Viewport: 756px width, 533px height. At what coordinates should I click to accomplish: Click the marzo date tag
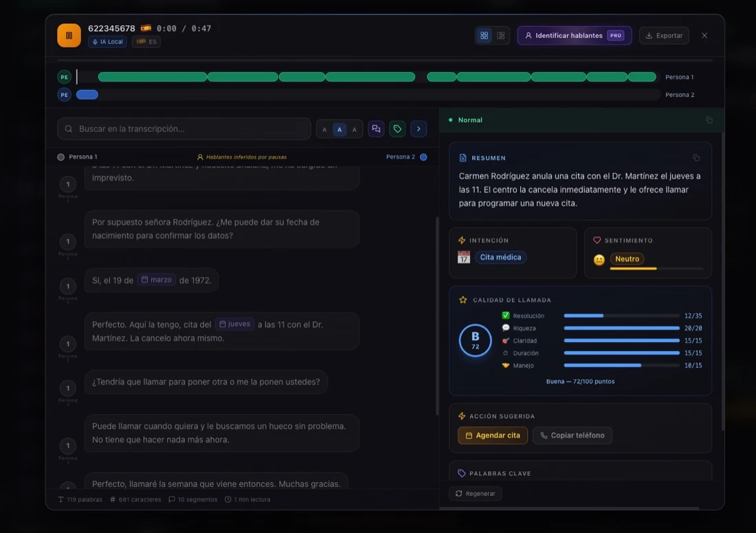click(156, 280)
